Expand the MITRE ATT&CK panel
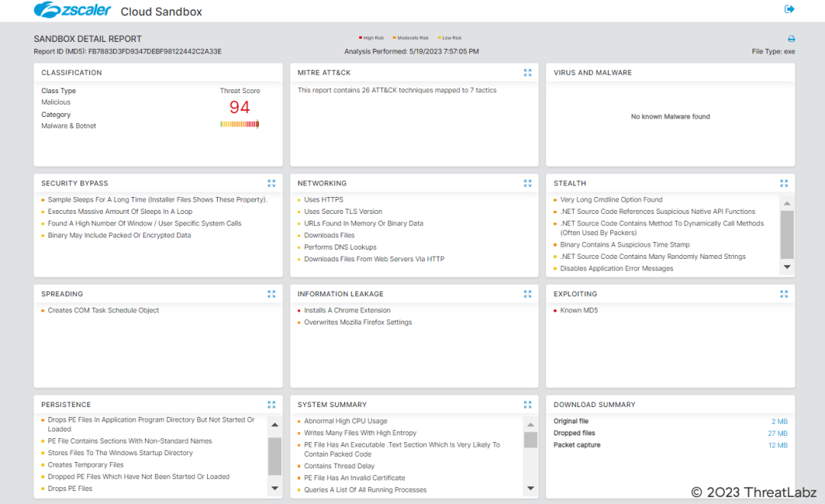Viewport: 825px width, 504px height. click(527, 73)
